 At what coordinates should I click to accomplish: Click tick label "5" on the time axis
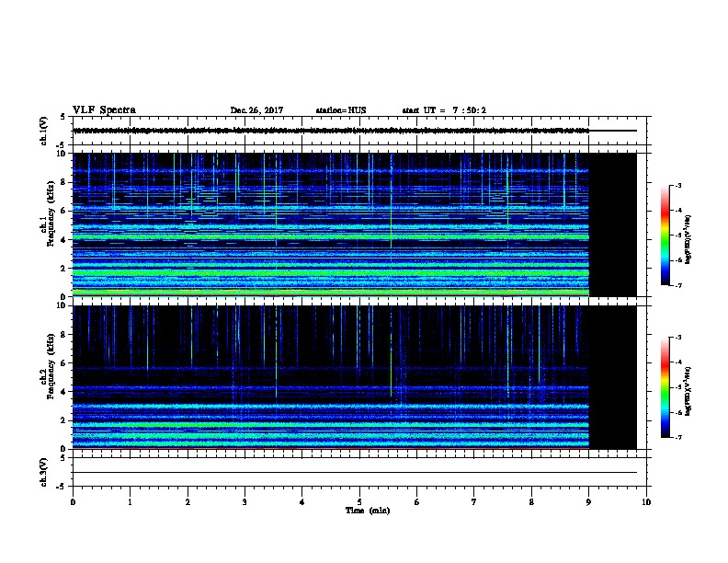[x=359, y=502]
